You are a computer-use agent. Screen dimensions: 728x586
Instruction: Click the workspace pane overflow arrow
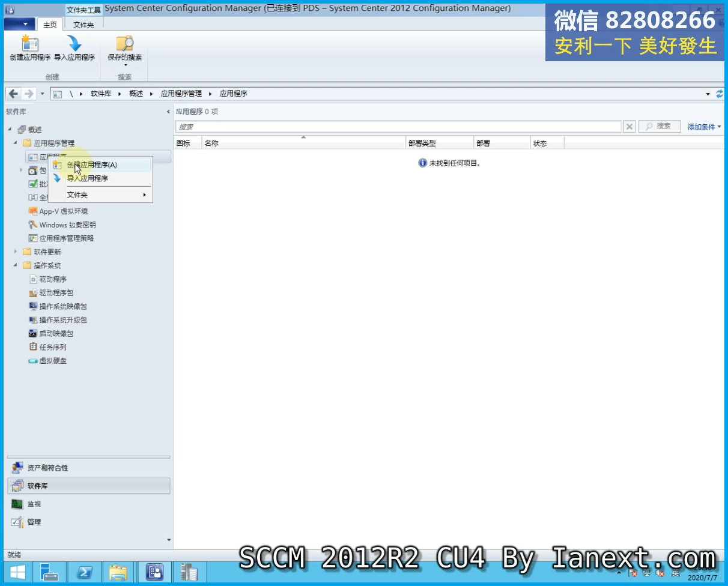point(169,540)
